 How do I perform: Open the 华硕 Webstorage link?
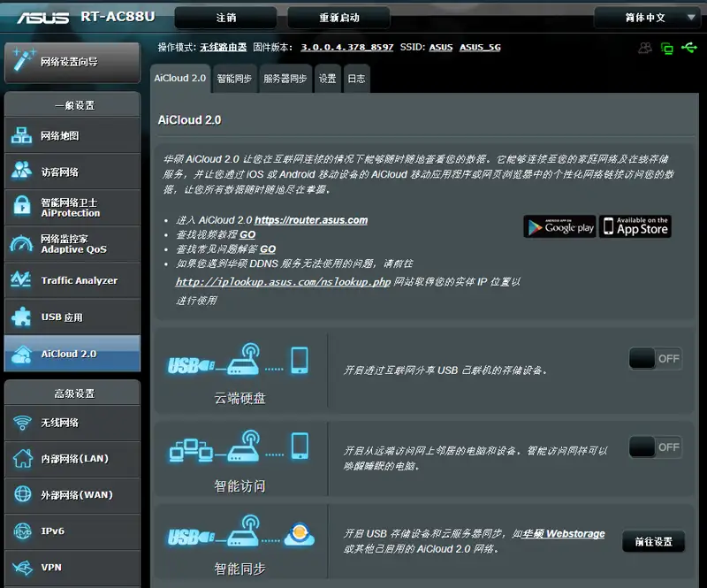point(564,534)
